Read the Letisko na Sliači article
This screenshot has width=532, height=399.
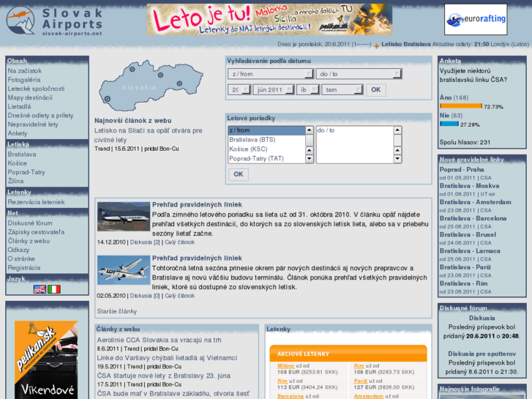(x=149, y=135)
